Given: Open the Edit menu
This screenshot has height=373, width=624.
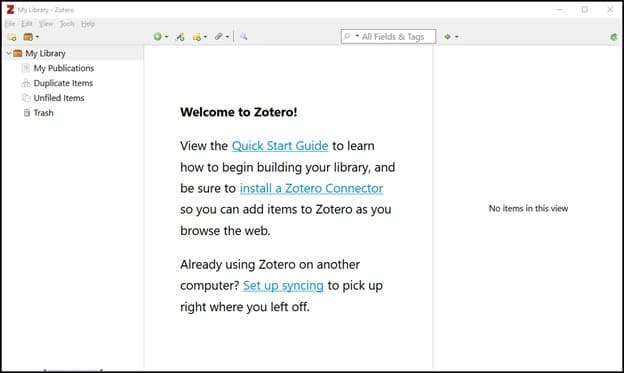Looking at the screenshot, I should tap(27, 24).
